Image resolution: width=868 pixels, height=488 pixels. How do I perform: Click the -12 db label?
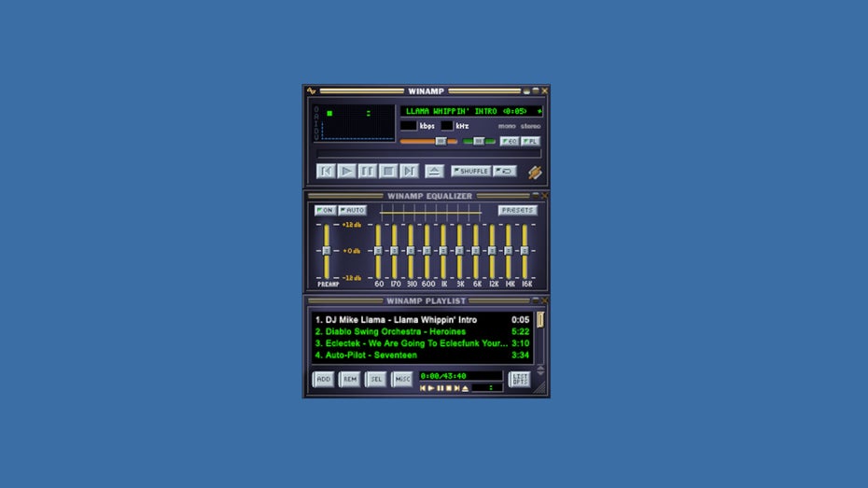click(352, 278)
